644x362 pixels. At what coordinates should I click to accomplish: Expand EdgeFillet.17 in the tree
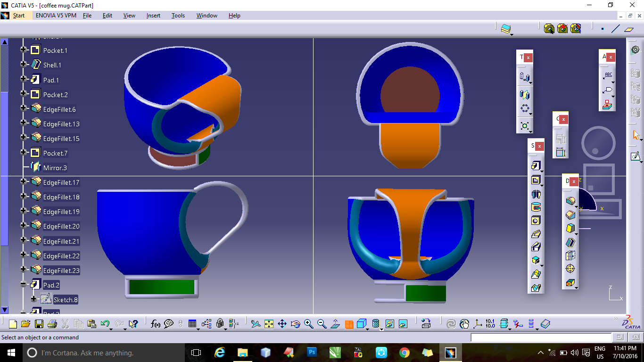(x=24, y=182)
